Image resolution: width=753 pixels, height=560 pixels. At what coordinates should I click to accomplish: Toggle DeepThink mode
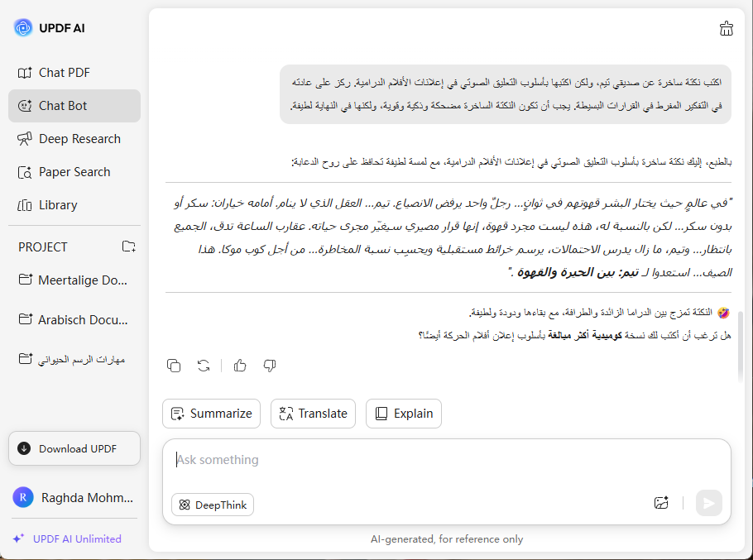(213, 505)
